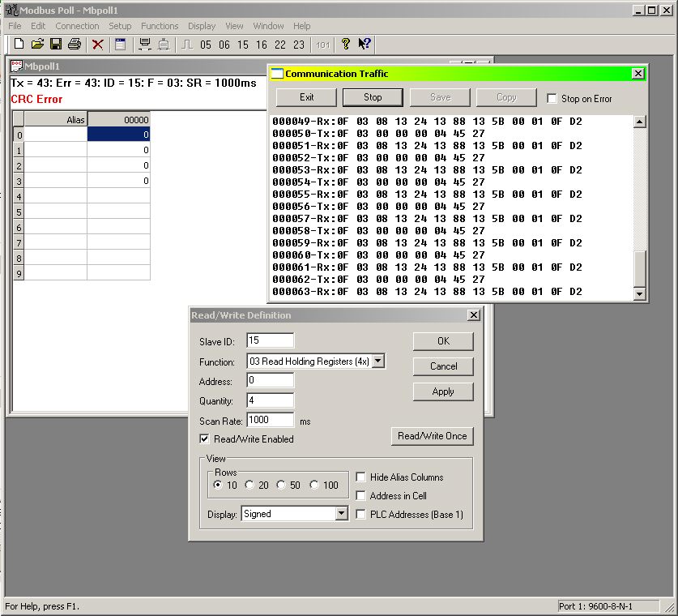The width and height of the screenshot is (678, 616).
Task: Open the Display menu
Action: coord(202,26)
